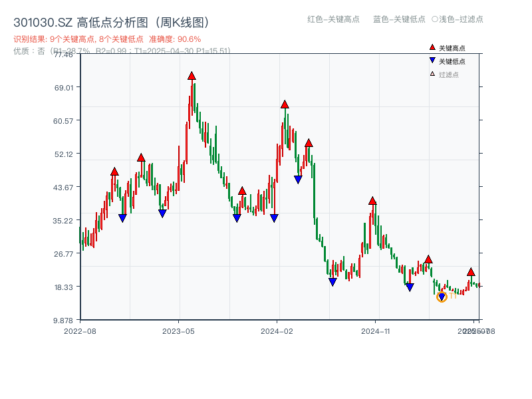Select the orange circled T1 marker

pos(441,296)
